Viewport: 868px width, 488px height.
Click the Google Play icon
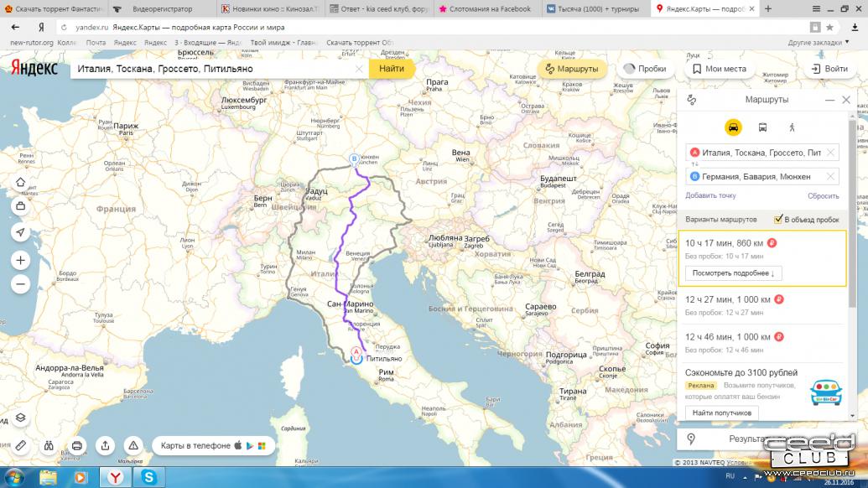pos(250,445)
